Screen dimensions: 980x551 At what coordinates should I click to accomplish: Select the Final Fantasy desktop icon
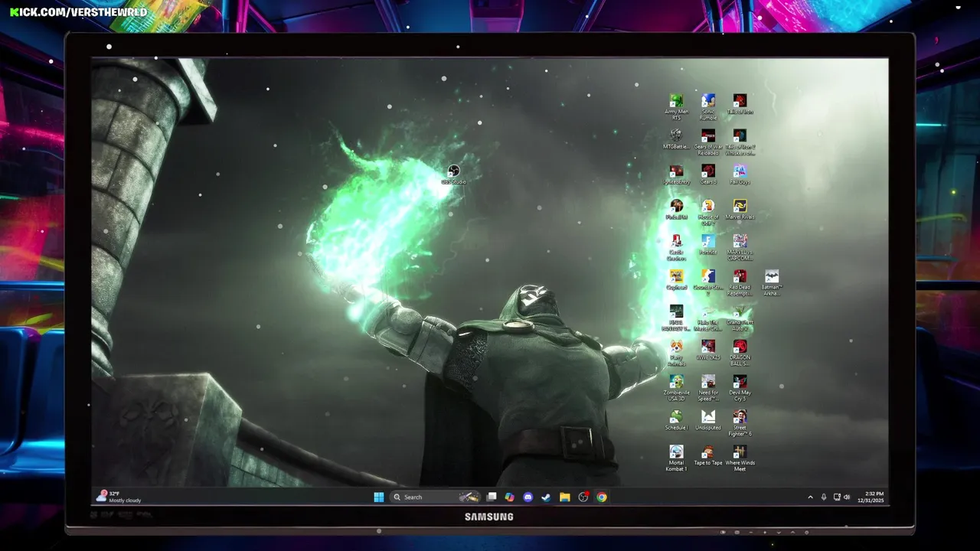(x=676, y=318)
